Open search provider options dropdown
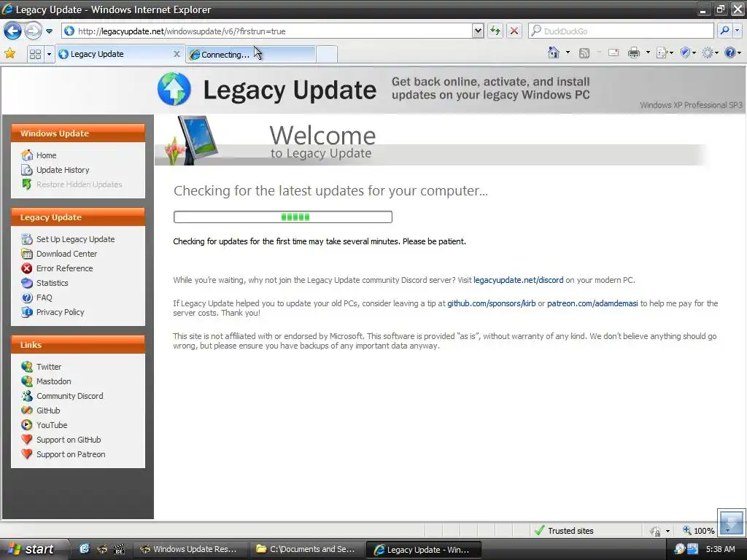This screenshot has height=560, width=747. pyautogui.click(x=737, y=31)
